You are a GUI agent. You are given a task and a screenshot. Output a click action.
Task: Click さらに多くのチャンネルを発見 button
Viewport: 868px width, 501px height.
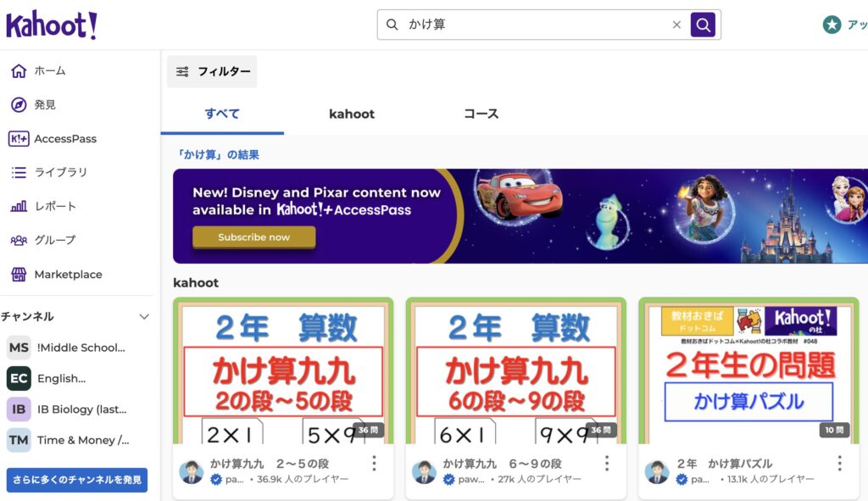point(77,480)
